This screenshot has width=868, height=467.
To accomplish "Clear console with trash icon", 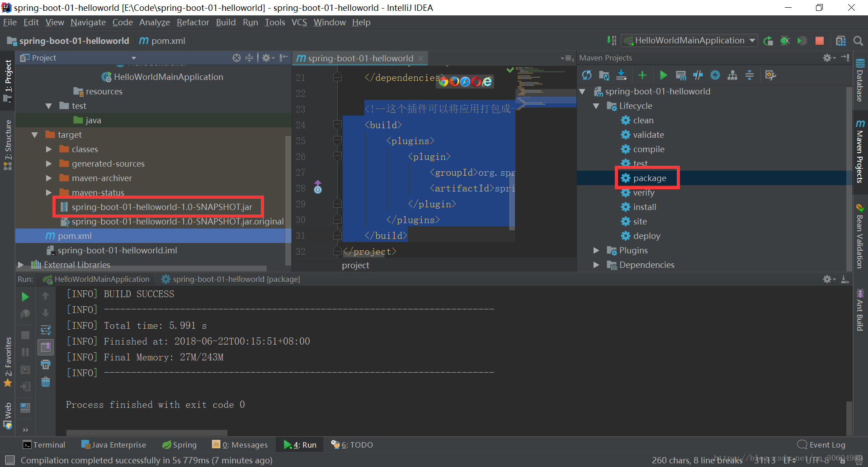I will [46, 382].
